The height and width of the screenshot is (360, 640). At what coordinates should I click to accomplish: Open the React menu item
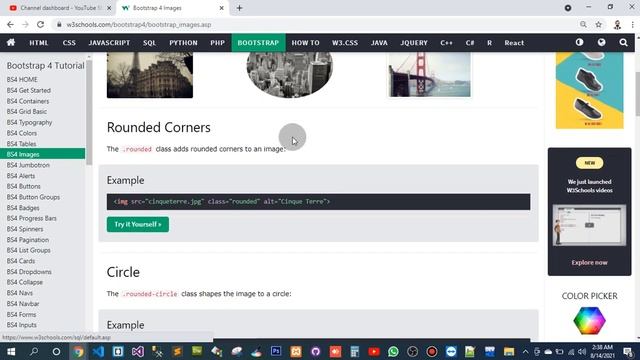[x=514, y=42]
